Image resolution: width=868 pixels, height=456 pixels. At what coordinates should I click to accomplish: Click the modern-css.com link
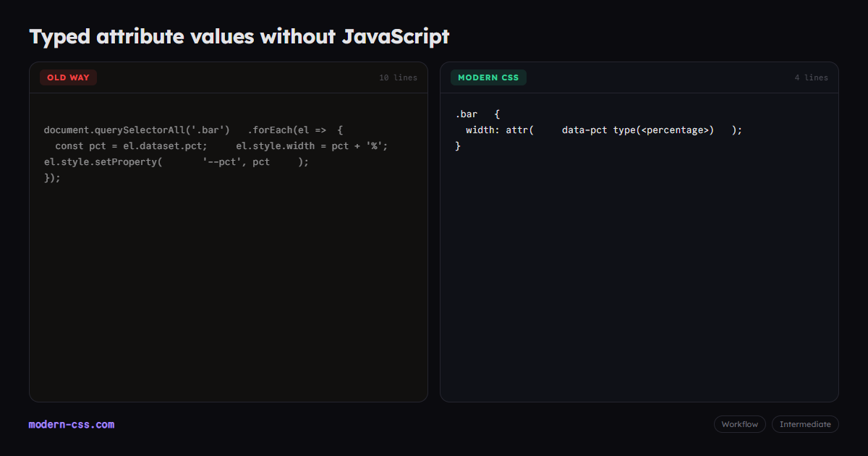[x=72, y=425]
